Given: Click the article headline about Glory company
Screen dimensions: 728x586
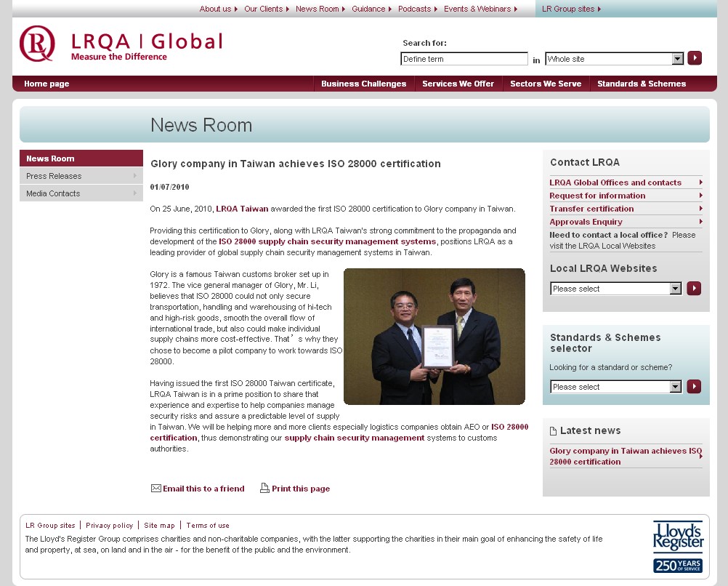Looking at the screenshot, I should [296, 164].
